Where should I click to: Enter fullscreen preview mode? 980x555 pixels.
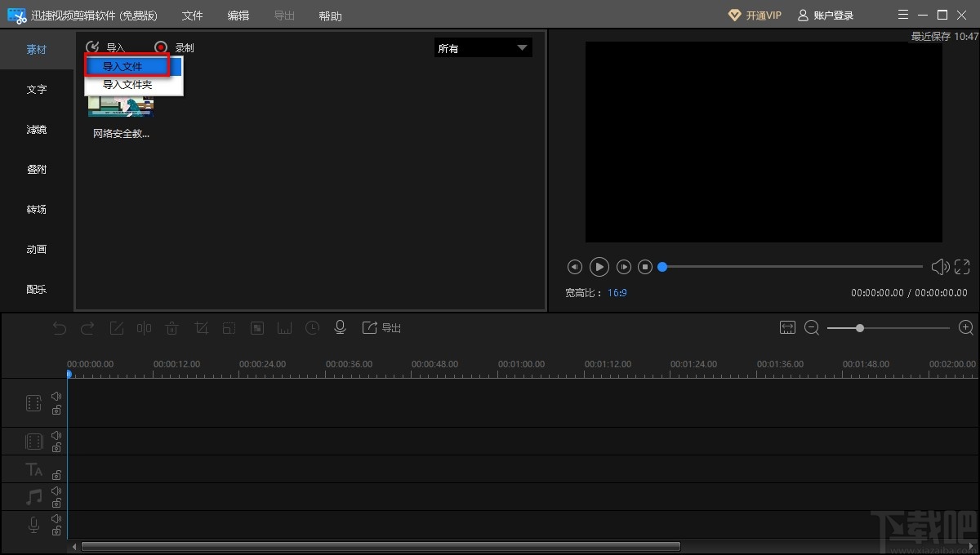[962, 267]
